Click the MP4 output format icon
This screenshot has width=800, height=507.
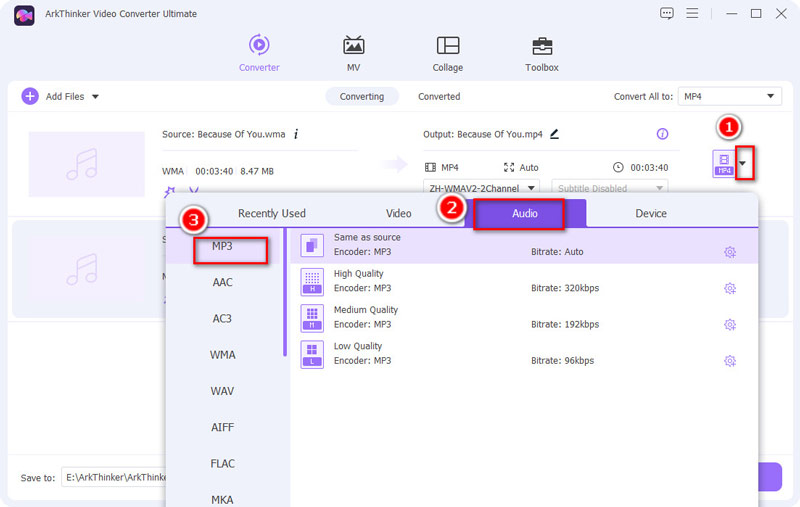[x=723, y=164]
